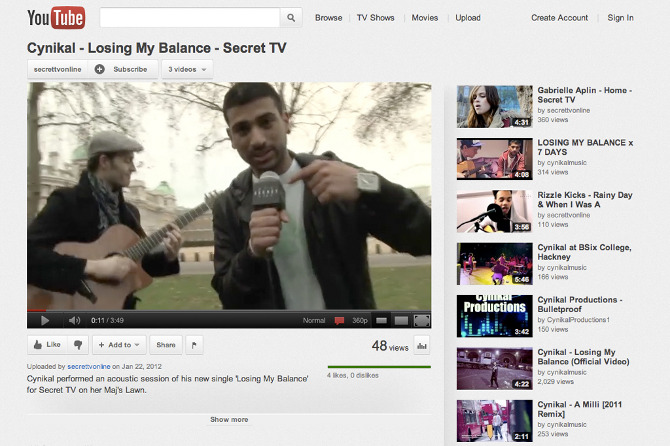Click the main video frame
670x446 pixels.
tap(229, 196)
